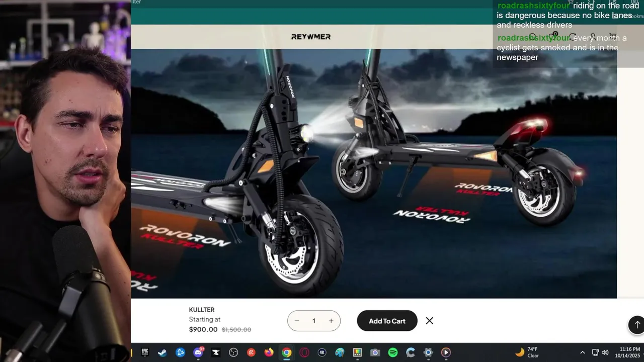644x362 pixels.
Task: Open the wishlist heart icon in header
Action: [552, 37]
